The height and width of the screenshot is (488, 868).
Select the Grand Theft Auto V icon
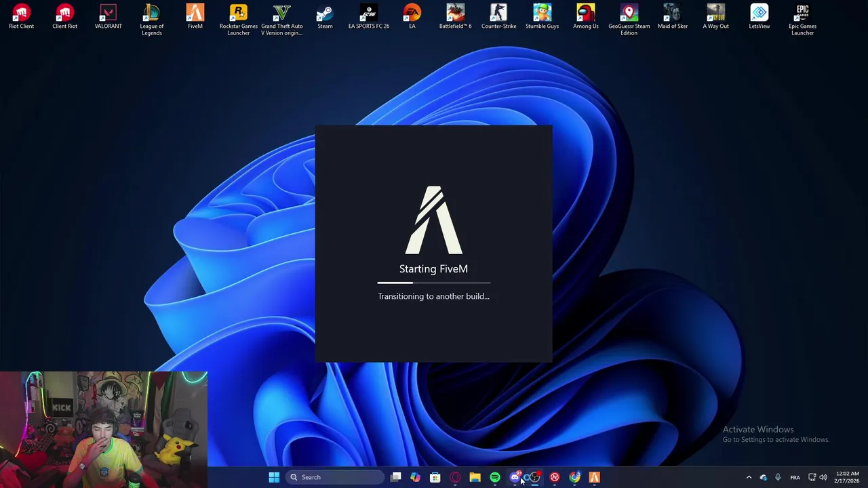[x=282, y=20]
